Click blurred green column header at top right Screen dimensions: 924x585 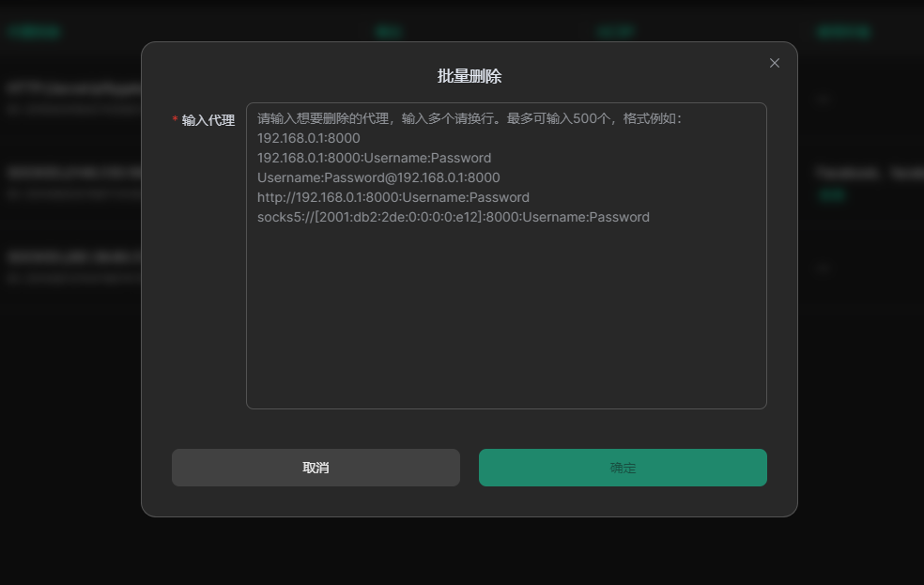(842, 32)
